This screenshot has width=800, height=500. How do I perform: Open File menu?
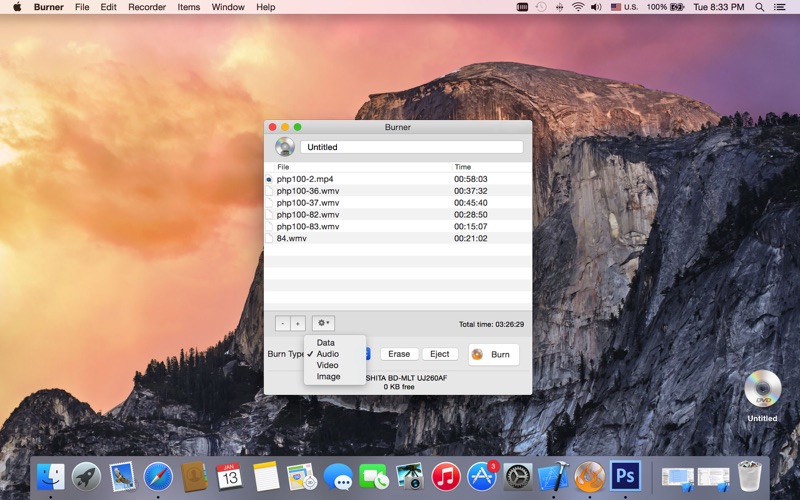click(82, 7)
